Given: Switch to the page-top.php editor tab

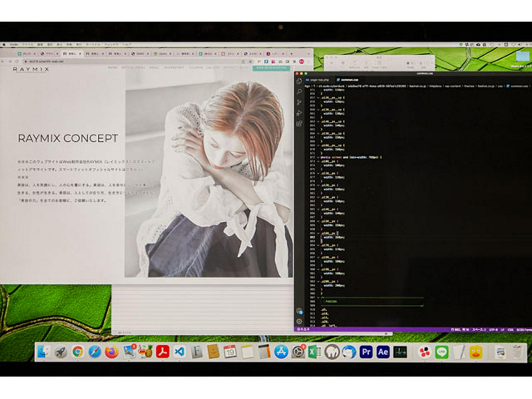Looking at the screenshot, I should point(319,79).
